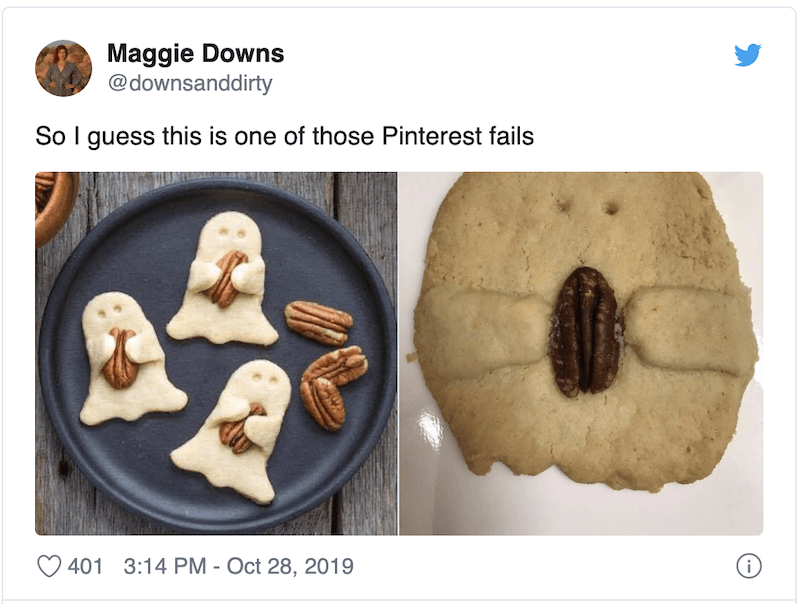Click the copper bowl in the photo corner

tap(52, 200)
